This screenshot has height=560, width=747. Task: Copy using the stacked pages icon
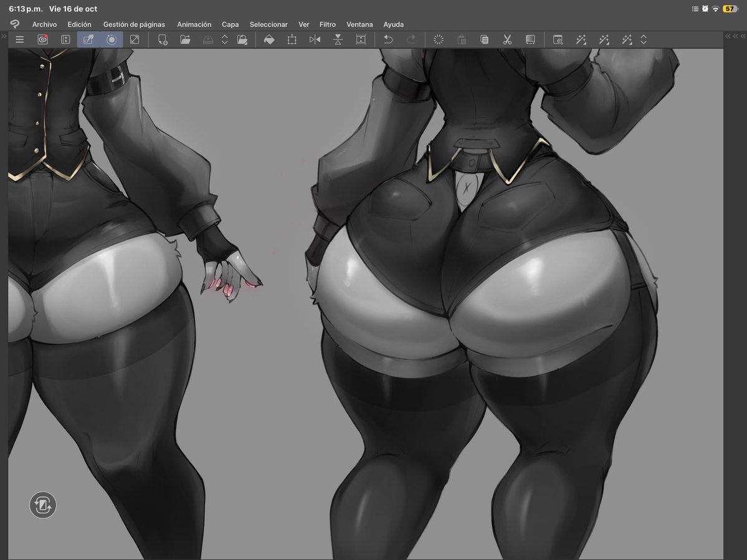(485, 39)
